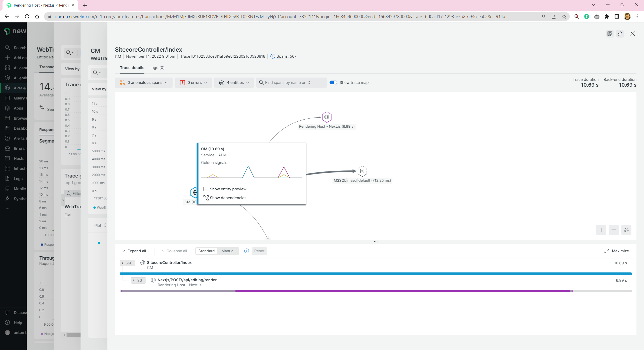Open the 0 anomalous spans dropdown

tap(144, 83)
